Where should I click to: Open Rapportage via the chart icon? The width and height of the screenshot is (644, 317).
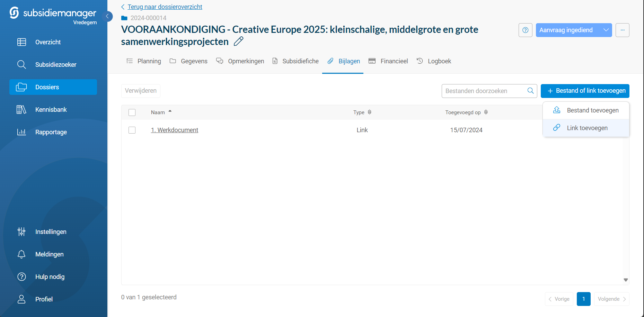click(21, 132)
